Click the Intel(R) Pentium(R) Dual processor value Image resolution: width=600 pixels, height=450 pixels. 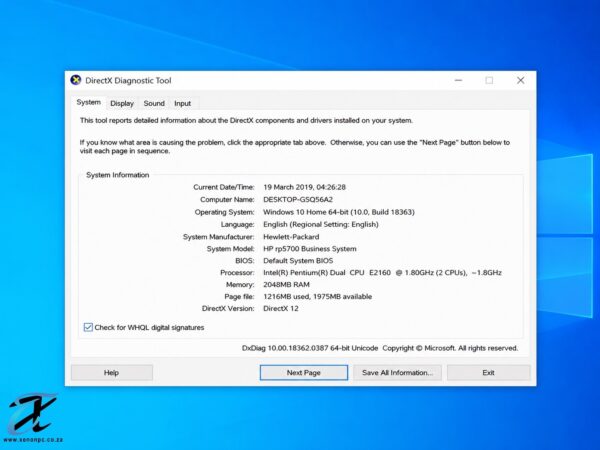pyautogui.click(x=382, y=272)
